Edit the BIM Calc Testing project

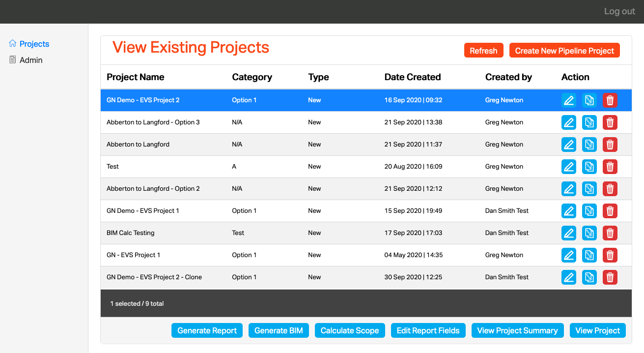point(569,233)
